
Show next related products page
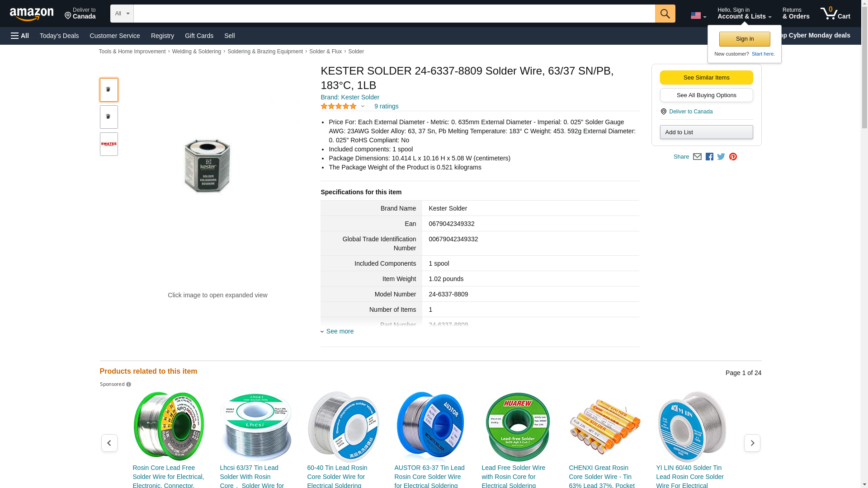[752, 443]
